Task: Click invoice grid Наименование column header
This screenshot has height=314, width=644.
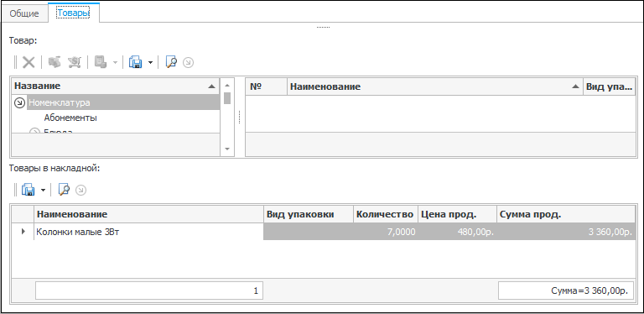Action: (148, 214)
